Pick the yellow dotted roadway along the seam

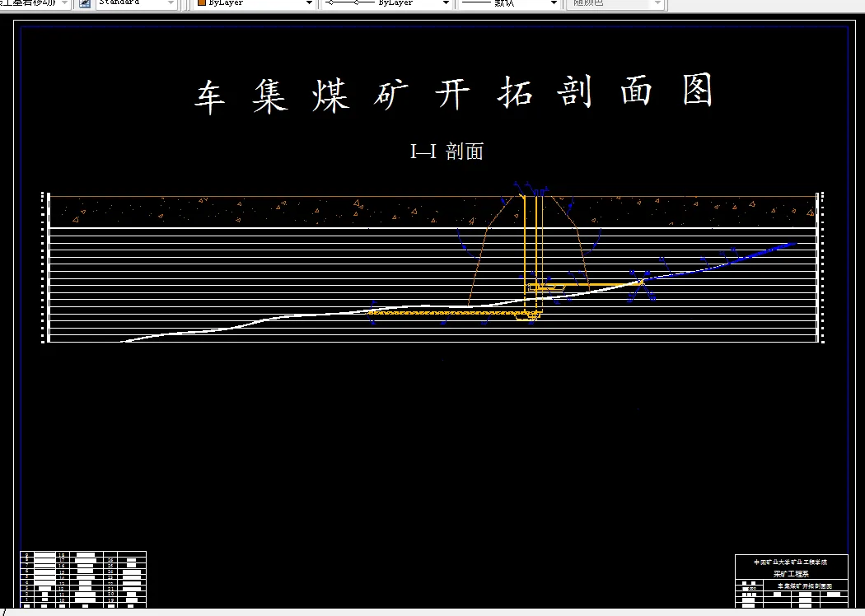click(447, 313)
